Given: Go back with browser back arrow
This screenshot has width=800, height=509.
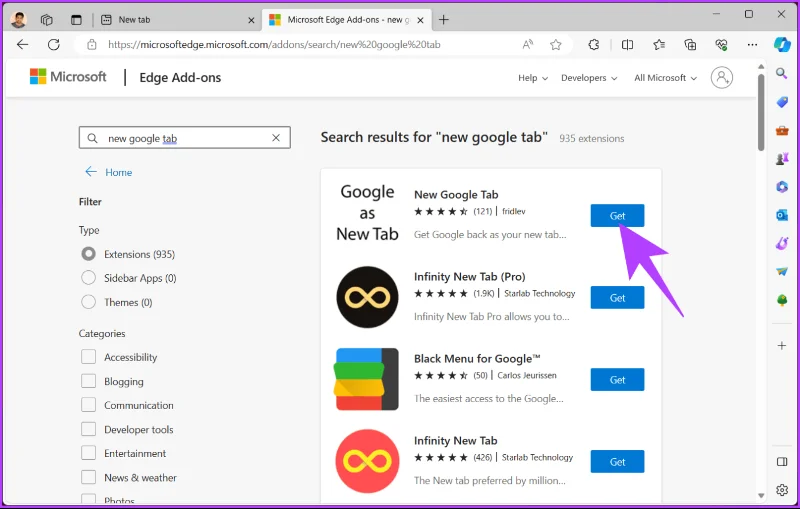Looking at the screenshot, I should (22, 44).
